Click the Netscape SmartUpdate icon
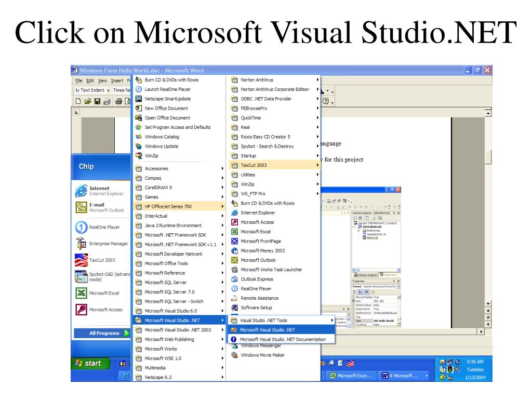The height and width of the screenshot is (399, 532). click(138, 99)
